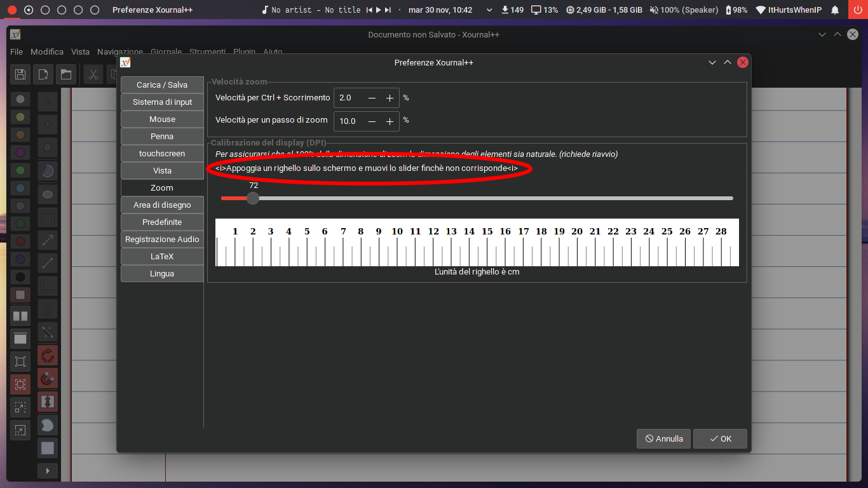Toggle grid snapping magnet button

click(48, 378)
